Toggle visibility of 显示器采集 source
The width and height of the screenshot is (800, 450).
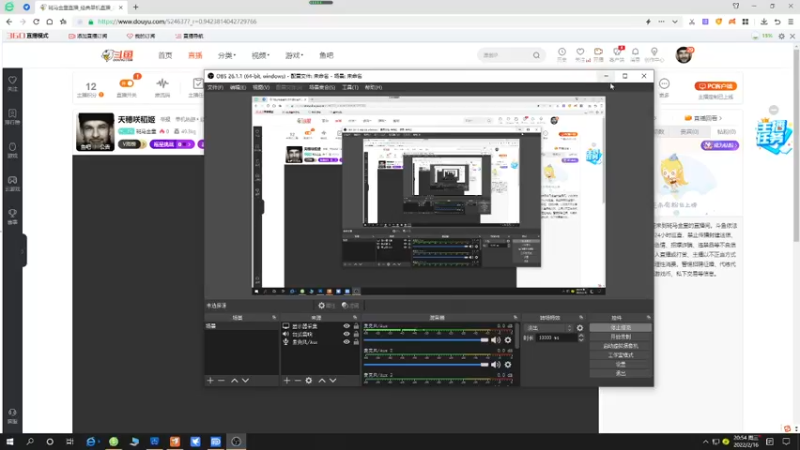[x=346, y=326]
